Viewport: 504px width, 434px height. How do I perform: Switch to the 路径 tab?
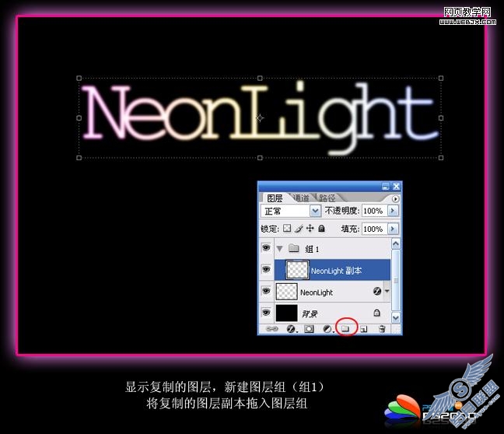(327, 198)
